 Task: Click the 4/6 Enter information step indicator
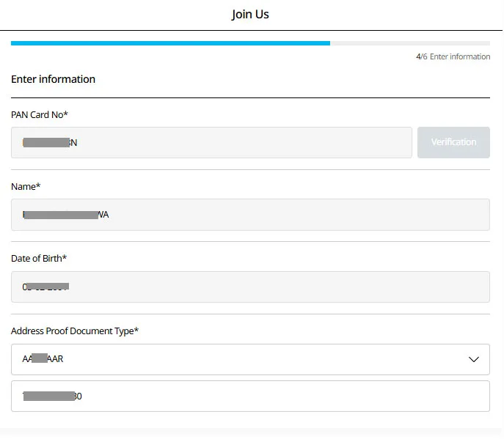pos(453,56)
